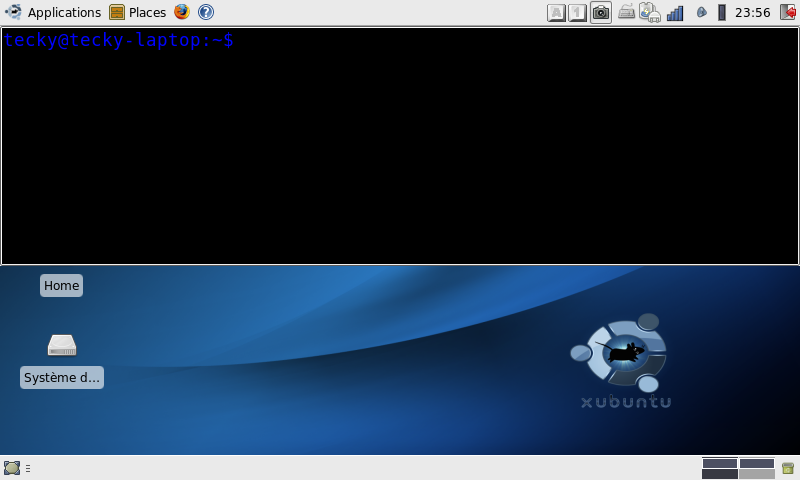Take a screenshot using the camera icon
Screen dimensions: 800x480
pos(601,12)
